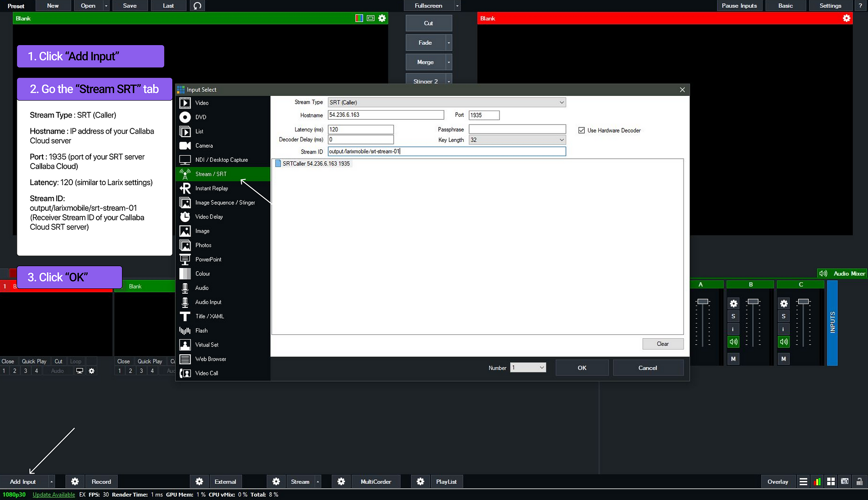Expand Key Length dropdown
The height and width of the screenshot is (500, 868).
coord(560,140)
